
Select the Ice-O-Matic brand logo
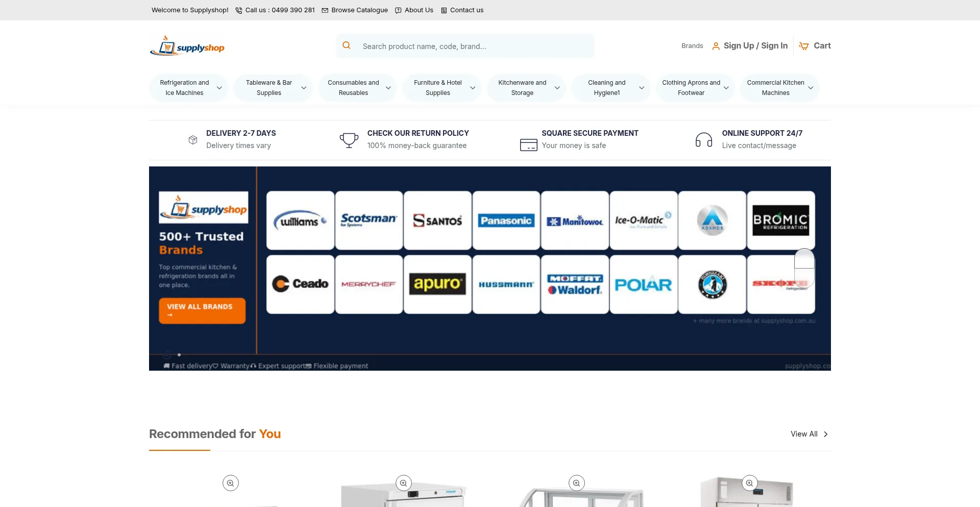coord(644,221)
